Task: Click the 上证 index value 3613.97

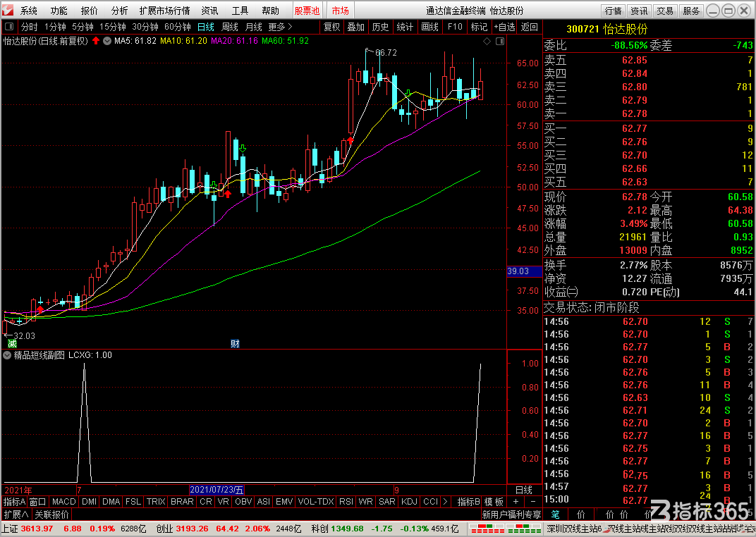Action: (37, 529)
